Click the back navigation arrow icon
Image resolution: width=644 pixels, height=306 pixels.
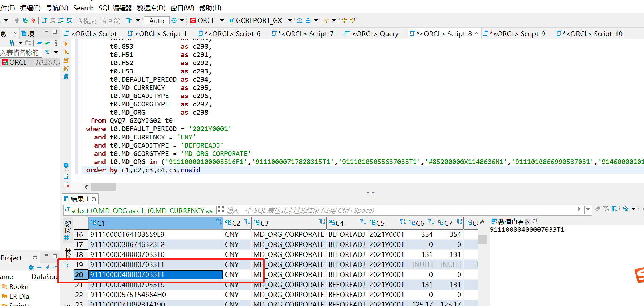pyautogui.click(x=344, y=20)
